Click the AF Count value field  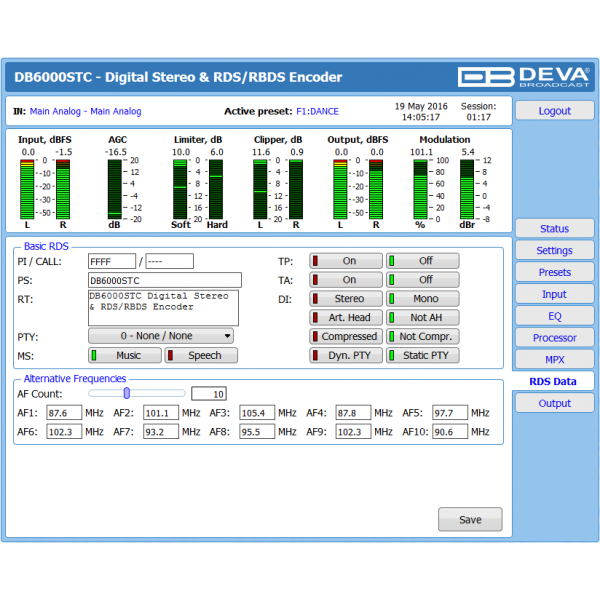point(209,394)
